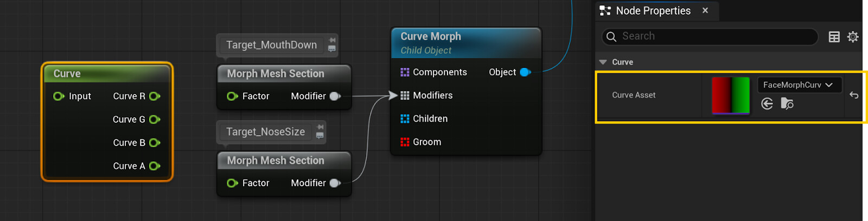The height and width of the screenshot is (221, 868).
Task: Click the Curve Asset property label
Action: click(634, 95)
